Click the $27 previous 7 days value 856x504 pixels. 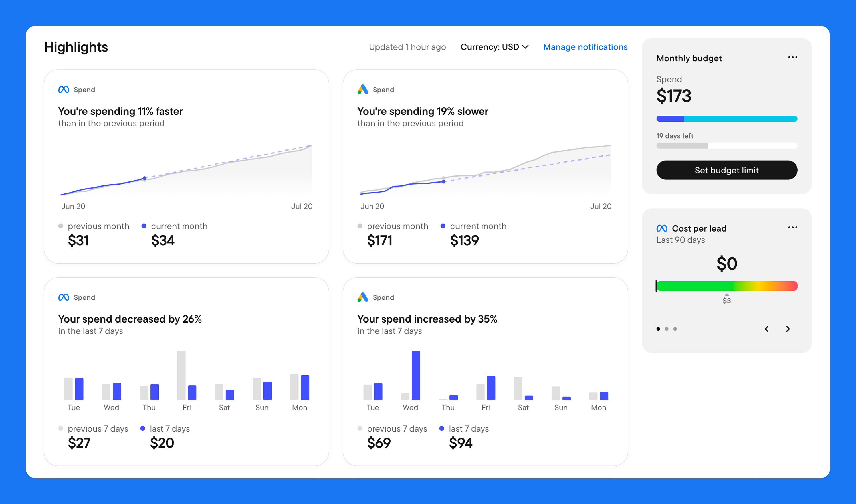pyautogui.click(x=79, y=443)
